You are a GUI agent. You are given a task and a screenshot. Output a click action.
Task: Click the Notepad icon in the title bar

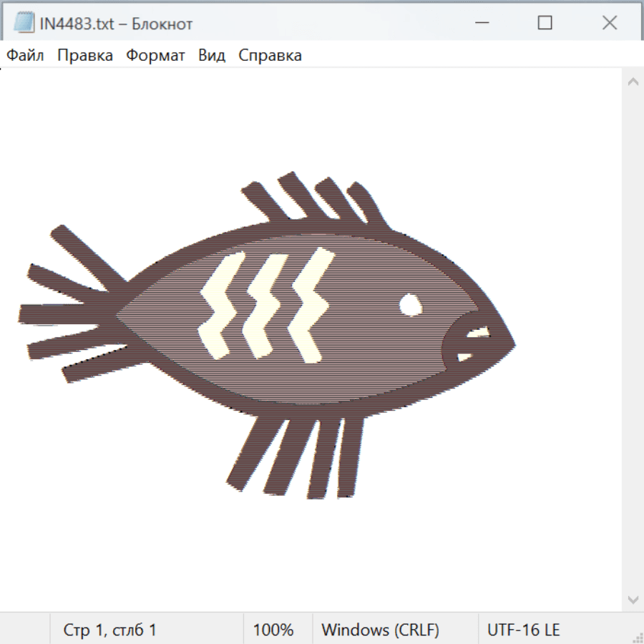point(24,23)
